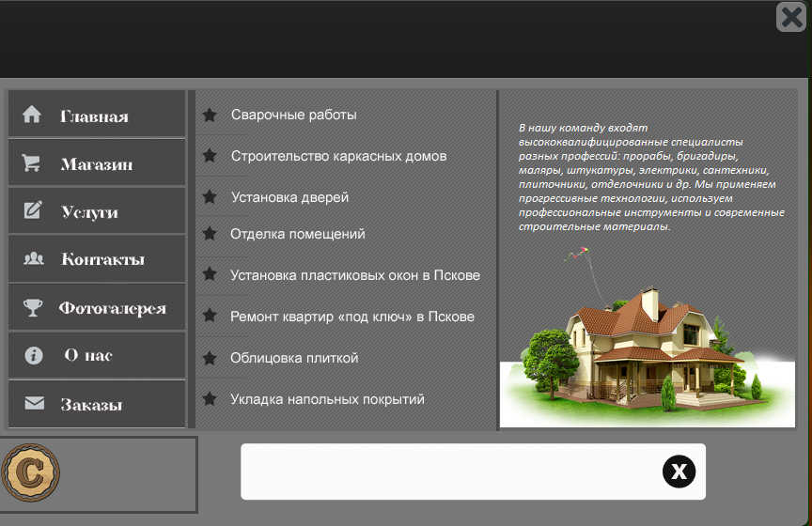Viewport: 812px width, 526px height.
Task: Open Установка пластиковых окон в Пскове
Action: 355,275
